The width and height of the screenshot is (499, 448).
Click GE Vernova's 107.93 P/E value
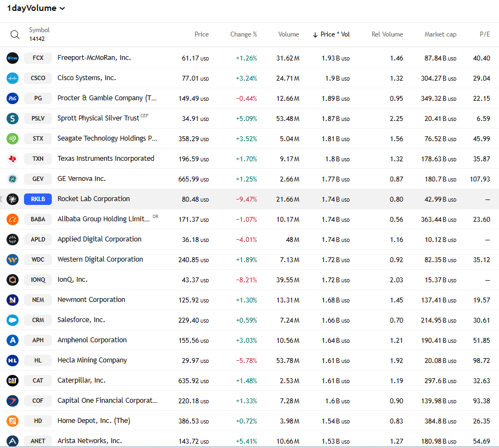point(480,179)
